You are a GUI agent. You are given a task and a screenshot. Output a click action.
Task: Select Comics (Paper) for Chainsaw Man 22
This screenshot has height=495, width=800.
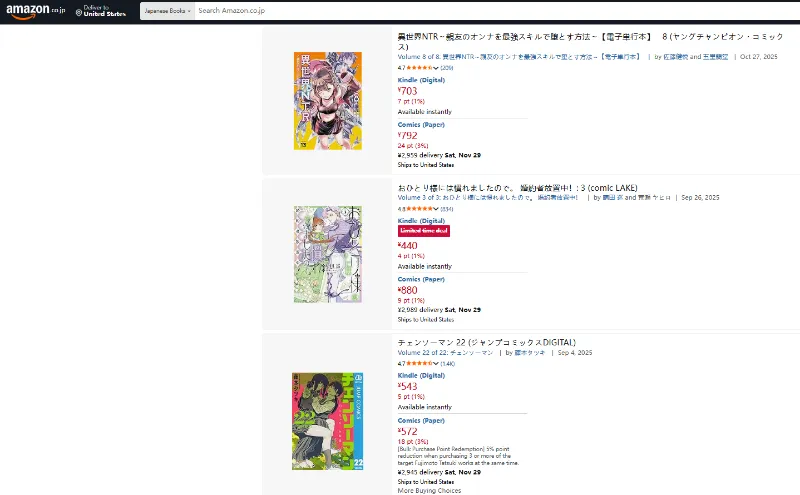coord(421,420)
